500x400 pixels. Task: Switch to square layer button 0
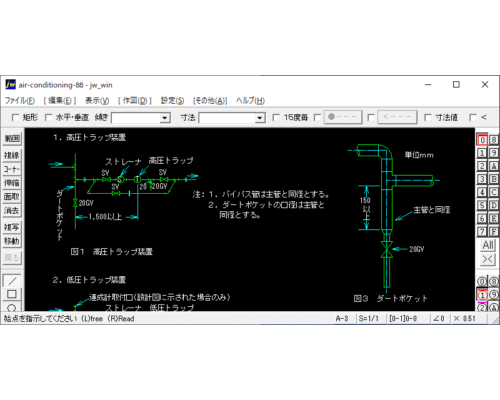pyautogui.click(x=482, y=140)
